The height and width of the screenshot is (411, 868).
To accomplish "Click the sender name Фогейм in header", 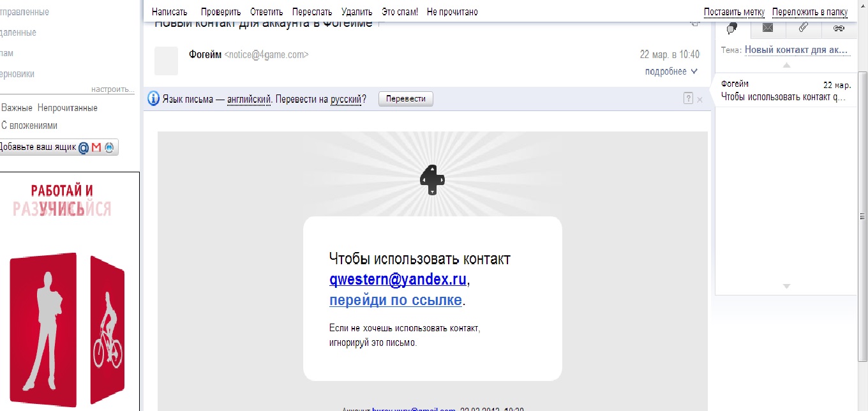I will coord(206,55).
